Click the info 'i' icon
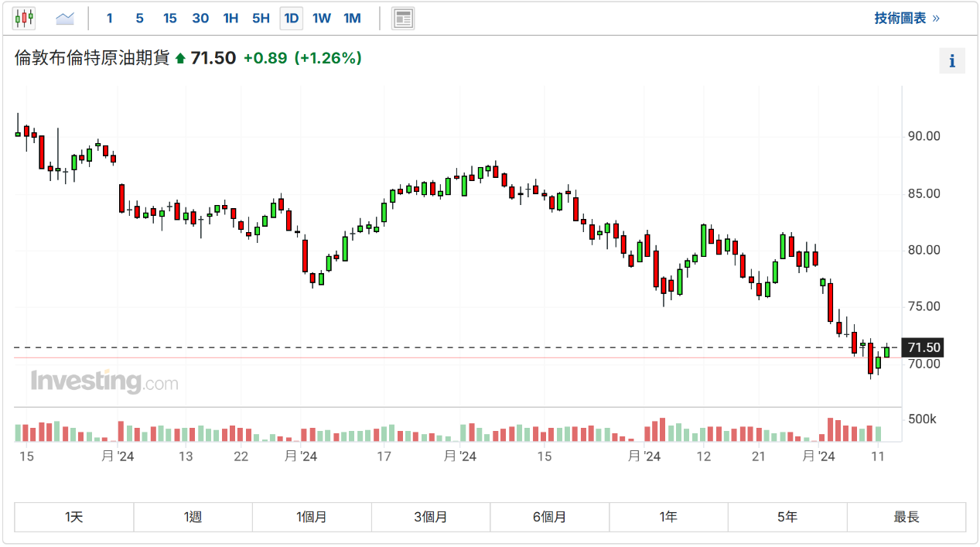This screenshot has height=547, width=980. tap(952, 60)
